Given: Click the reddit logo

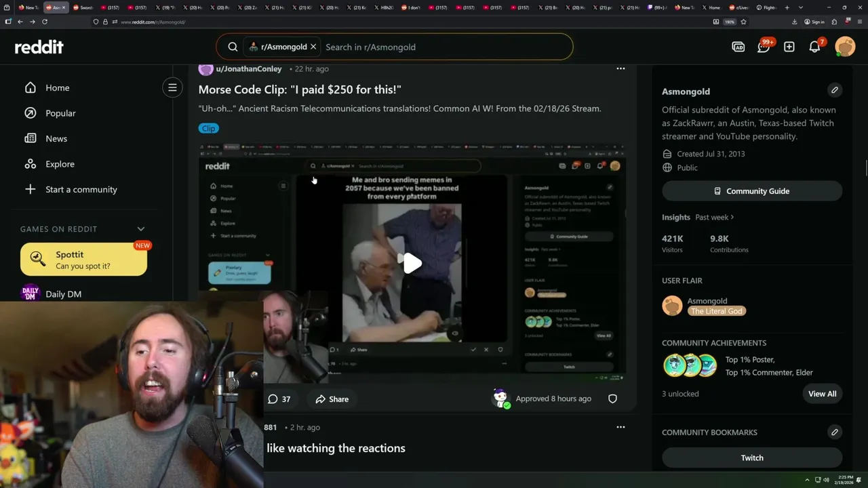Looking at the screenshot, I should point(39,47).
